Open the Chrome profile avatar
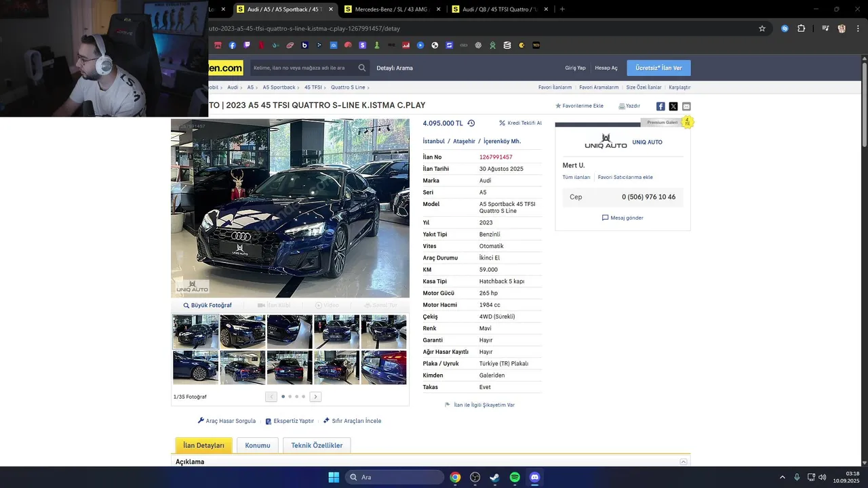Screen dimensions: 868x488 click(842, 28)
